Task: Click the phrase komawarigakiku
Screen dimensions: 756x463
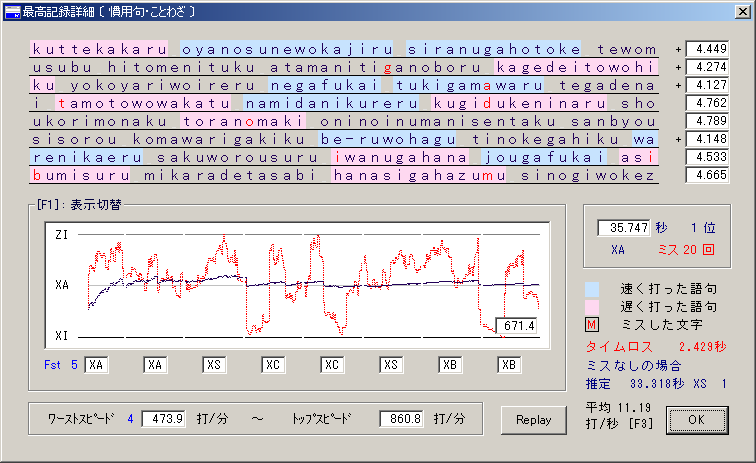Action: pyautogui.click(x=218, y=139)
